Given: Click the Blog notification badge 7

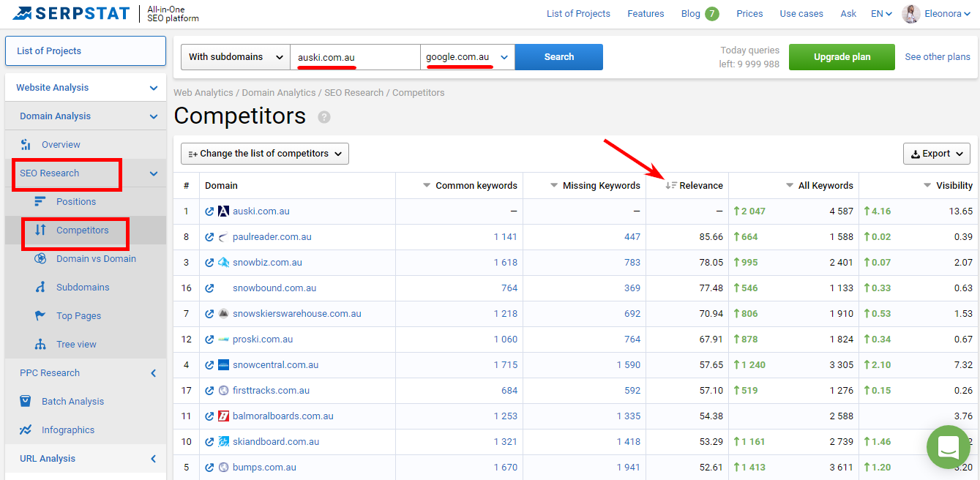Looking at the screenshot, I should pos(712,14).
